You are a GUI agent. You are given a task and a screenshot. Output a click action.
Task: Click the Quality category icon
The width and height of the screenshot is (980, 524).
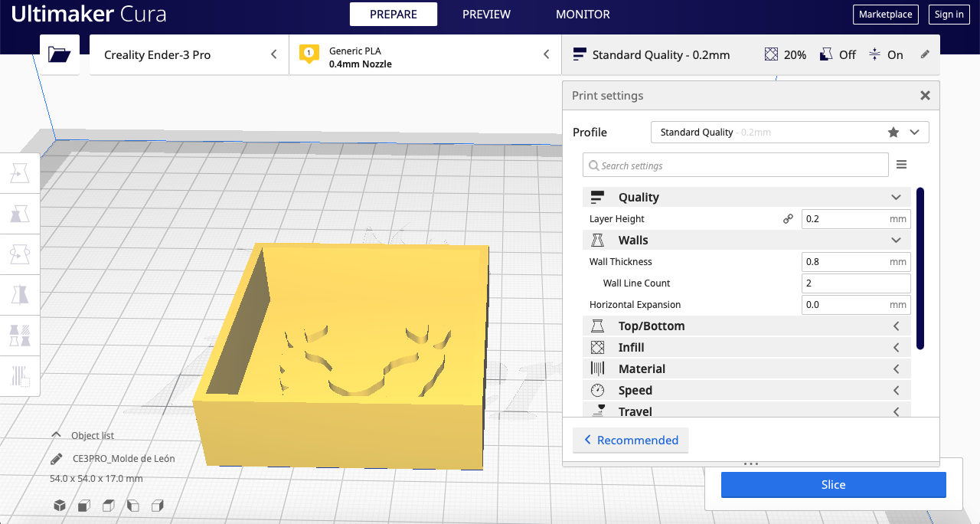coord(598,197)
